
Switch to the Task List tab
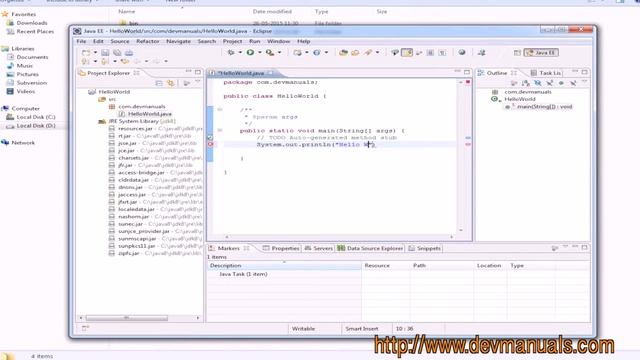pos(546,73)
